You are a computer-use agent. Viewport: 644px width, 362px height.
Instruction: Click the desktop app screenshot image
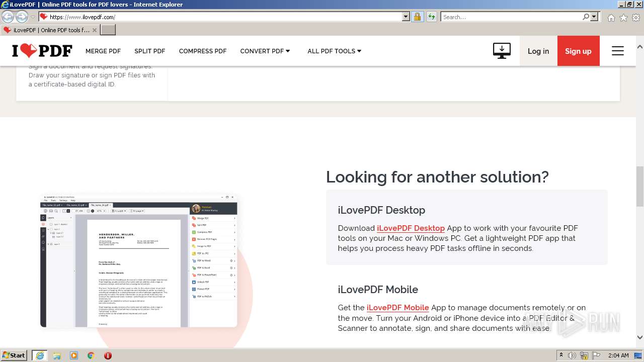139,261
